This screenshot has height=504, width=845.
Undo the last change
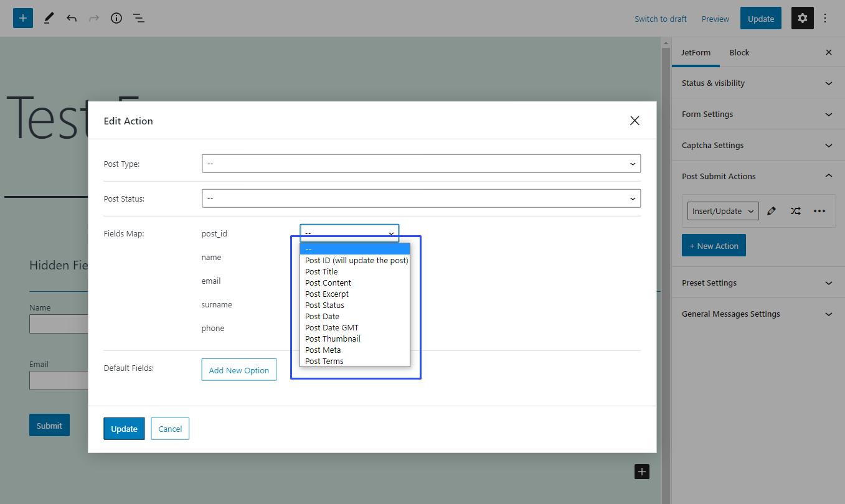pos(71,18)
